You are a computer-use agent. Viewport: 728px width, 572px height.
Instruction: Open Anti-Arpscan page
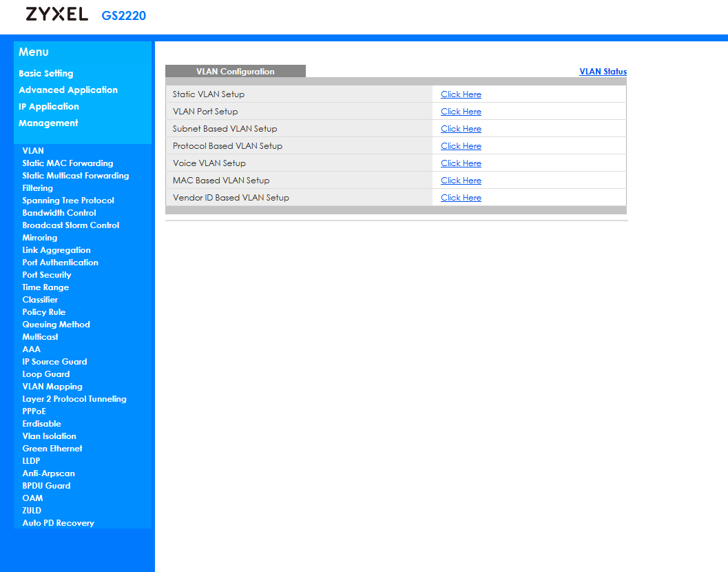click(x=49, y=473)
